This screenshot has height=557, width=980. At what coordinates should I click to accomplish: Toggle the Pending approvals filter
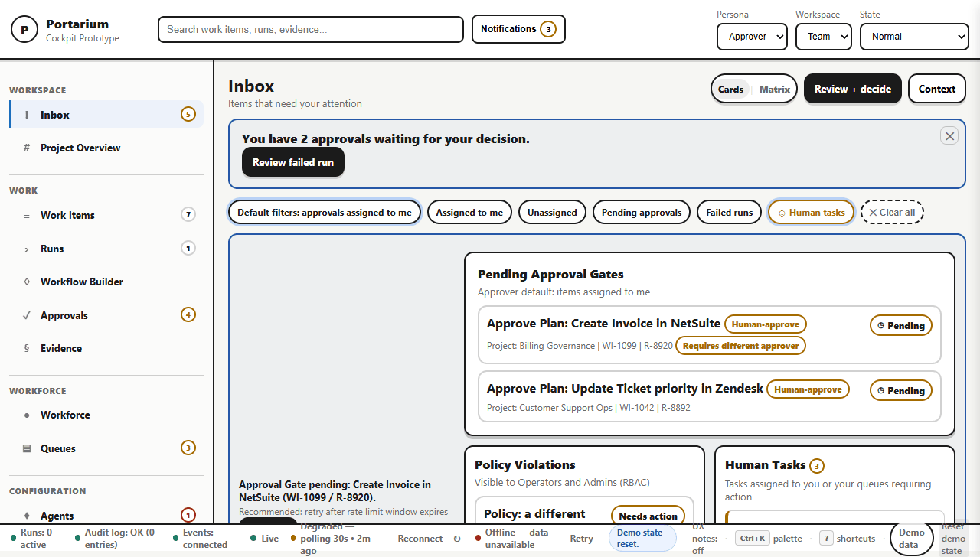(x=641, y=213)
